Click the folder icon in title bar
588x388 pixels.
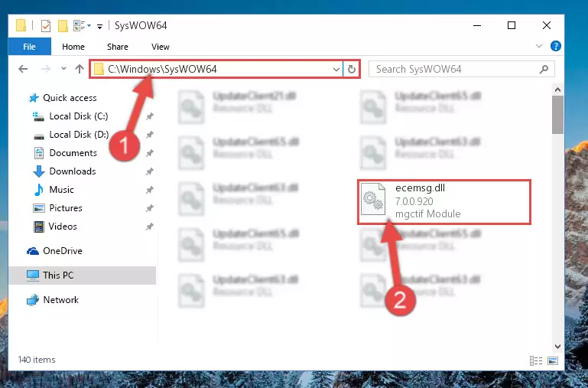click(21, 26)
